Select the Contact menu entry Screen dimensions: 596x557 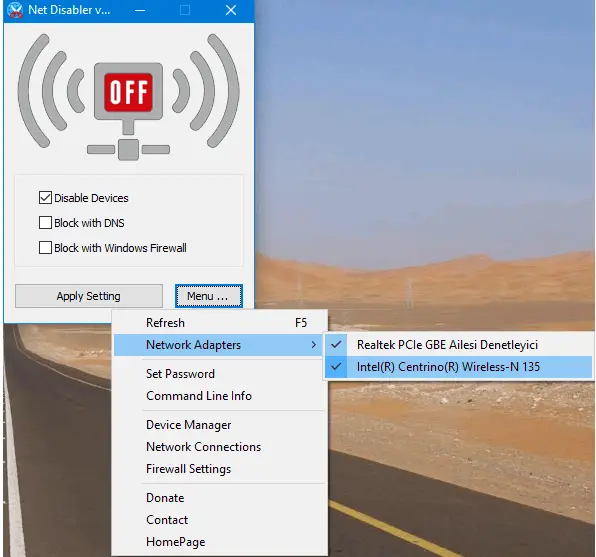pyautogui.click(x=220, y=520)
